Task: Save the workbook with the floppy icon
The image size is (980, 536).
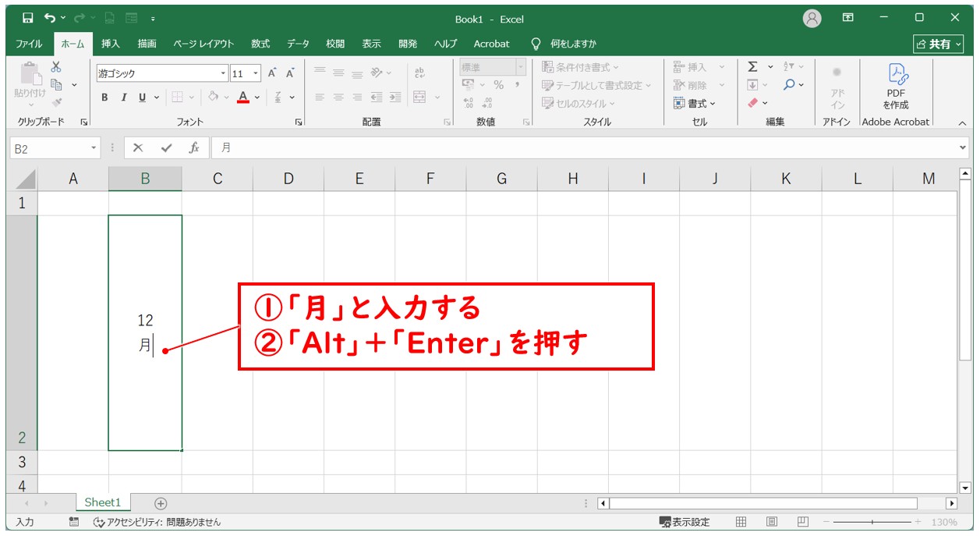Action: click(x=28, y=18)
